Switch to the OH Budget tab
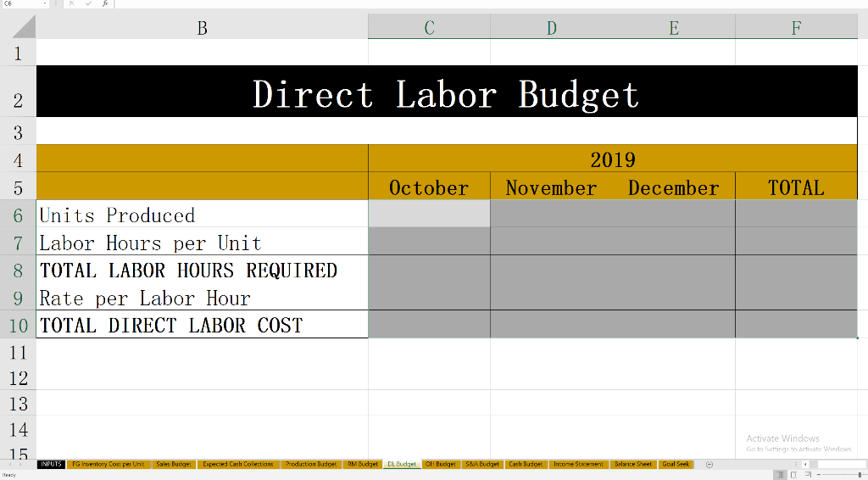Screen dimensions: 868x480 click(x=441, y=464)
